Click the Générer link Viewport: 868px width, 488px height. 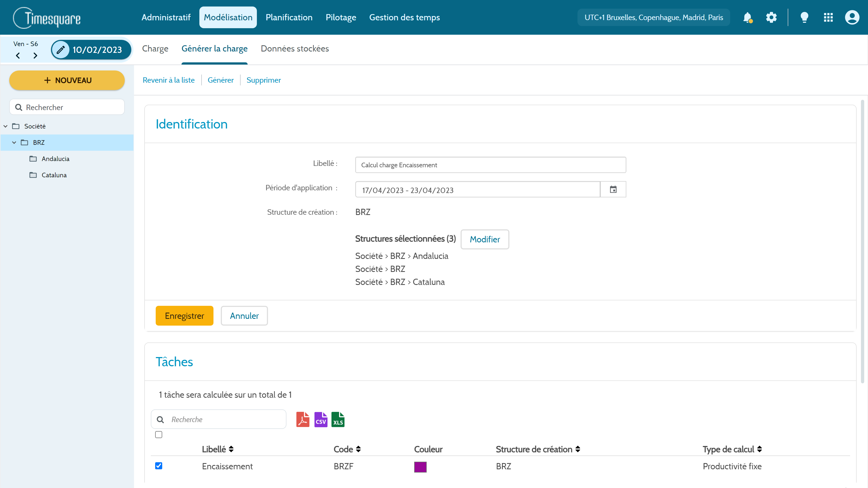point(220,80)
